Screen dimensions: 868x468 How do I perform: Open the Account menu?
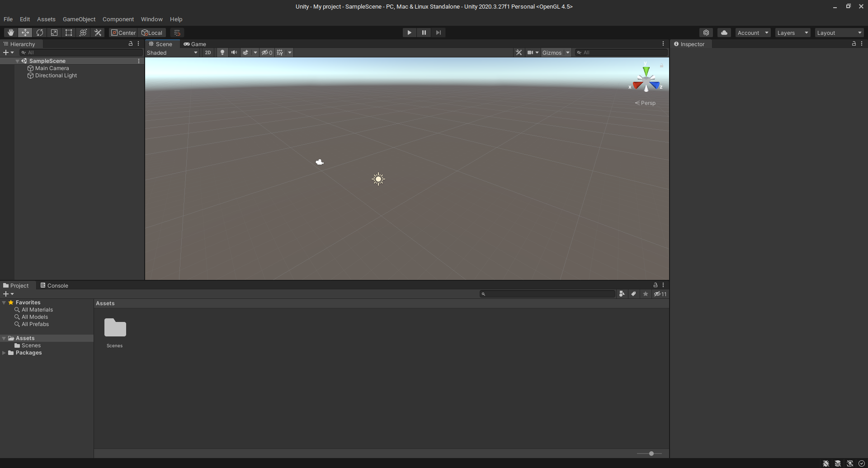click(752, 33)
